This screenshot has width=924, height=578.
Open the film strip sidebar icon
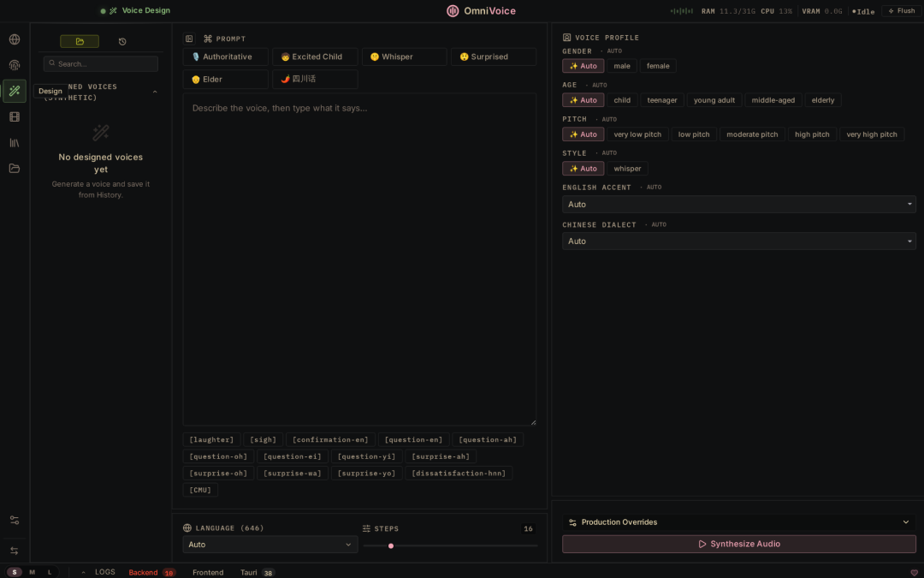[x=15, y=116]
